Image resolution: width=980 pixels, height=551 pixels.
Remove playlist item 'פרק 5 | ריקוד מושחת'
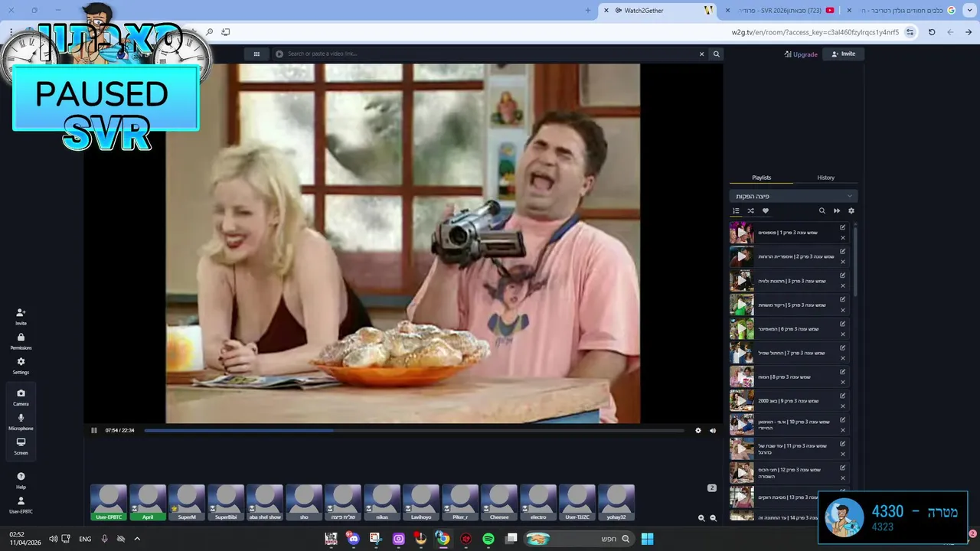(843, 310)
